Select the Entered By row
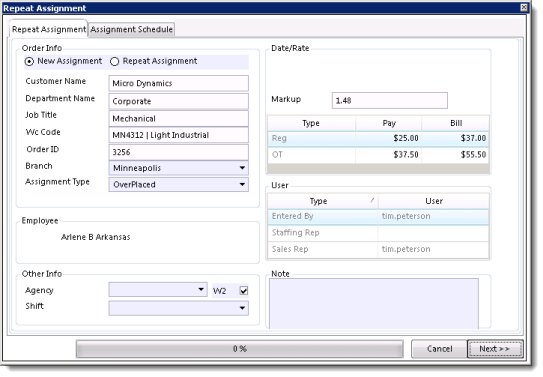 pos(378,217)
